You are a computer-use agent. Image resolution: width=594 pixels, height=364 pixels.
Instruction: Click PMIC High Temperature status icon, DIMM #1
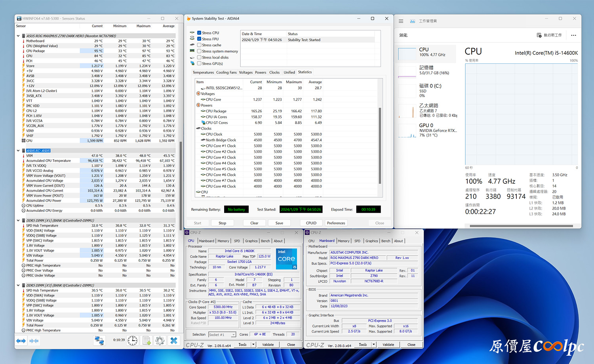coord(24,265)
